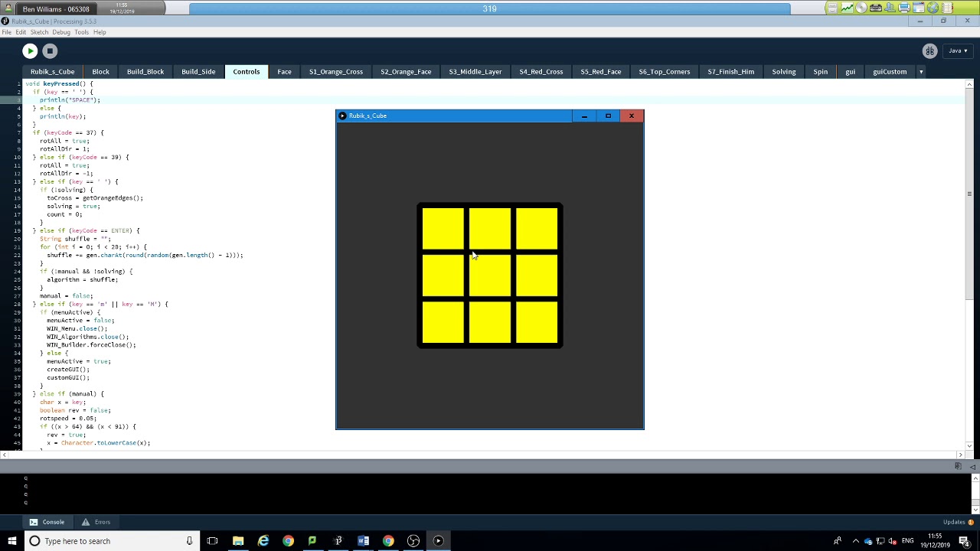Switch to the Rubik_s_Cube tab

coord(52,72)
